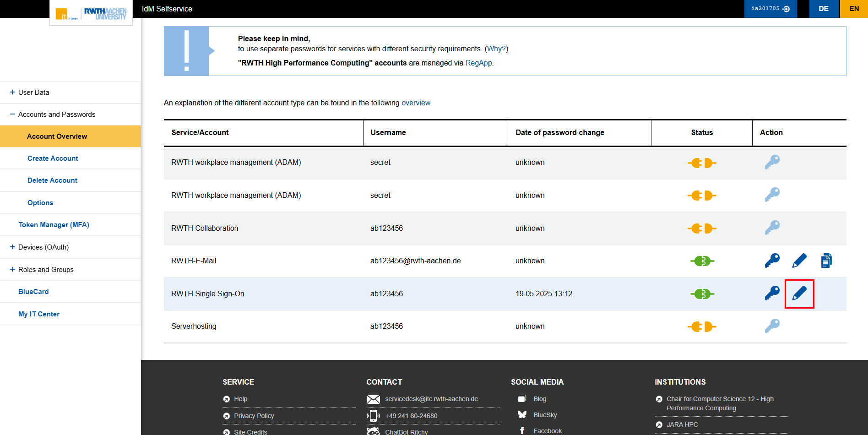Edit RWTH-E-Mail account with pencil icon
Screen dimensions: 868x435
click(799, 261)
